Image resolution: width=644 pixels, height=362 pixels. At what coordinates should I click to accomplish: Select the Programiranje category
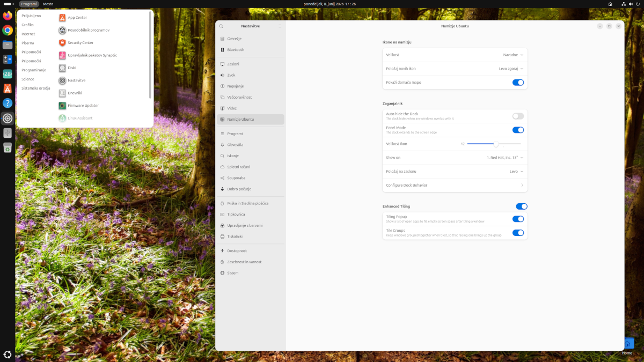pos(34,70)
